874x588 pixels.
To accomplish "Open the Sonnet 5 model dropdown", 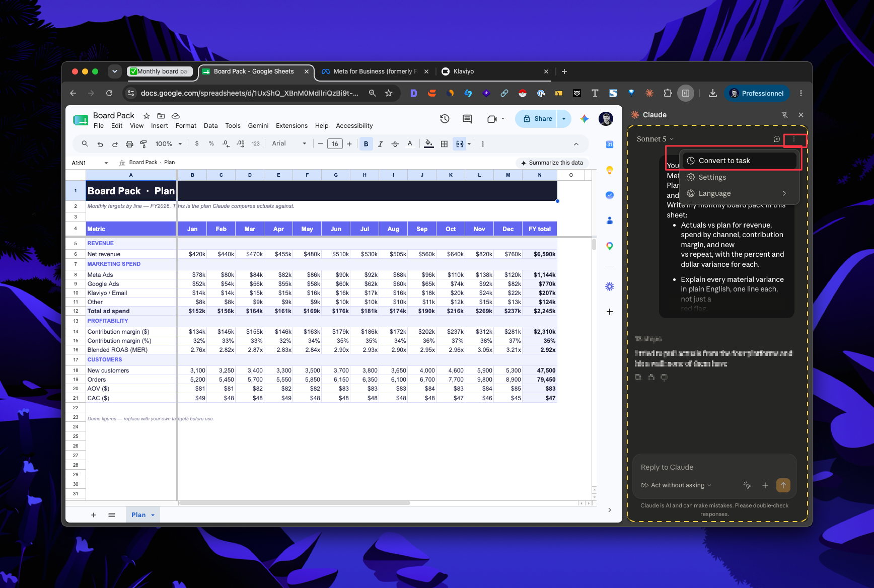I will click(655, 139).
